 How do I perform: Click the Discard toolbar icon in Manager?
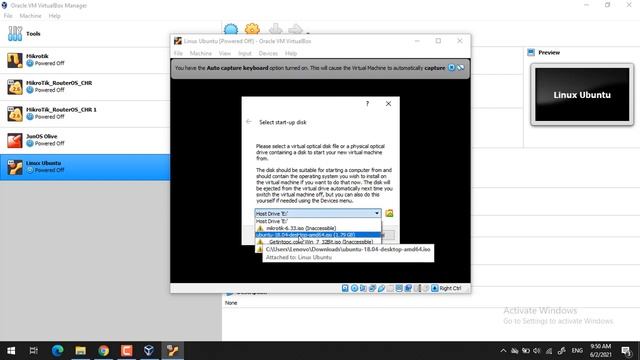coord(276,29)
